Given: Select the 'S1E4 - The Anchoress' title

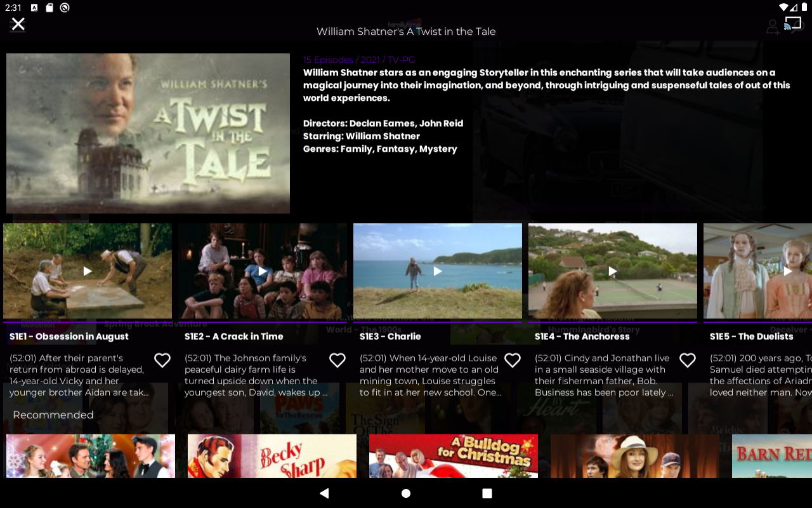Looking at the screenshot, I should [582, 337].
